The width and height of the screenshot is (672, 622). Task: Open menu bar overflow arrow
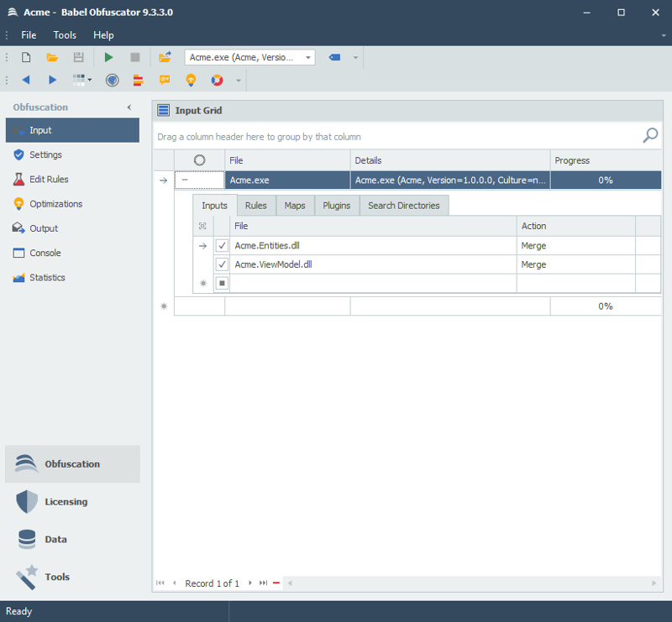tap(664, 35)
